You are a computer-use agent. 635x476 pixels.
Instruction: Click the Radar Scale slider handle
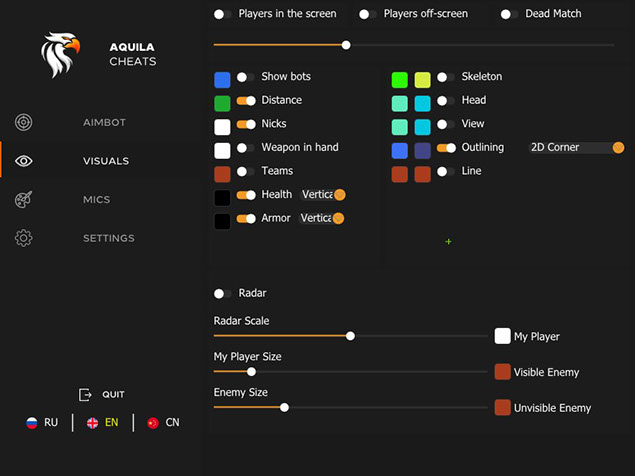350,336
